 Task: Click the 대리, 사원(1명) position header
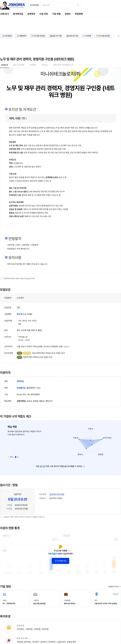click(60, 118)
